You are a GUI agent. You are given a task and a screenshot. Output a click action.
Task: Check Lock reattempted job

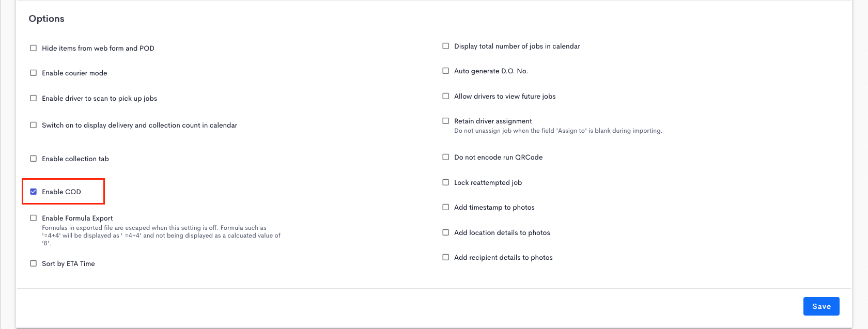pos(446,182)
